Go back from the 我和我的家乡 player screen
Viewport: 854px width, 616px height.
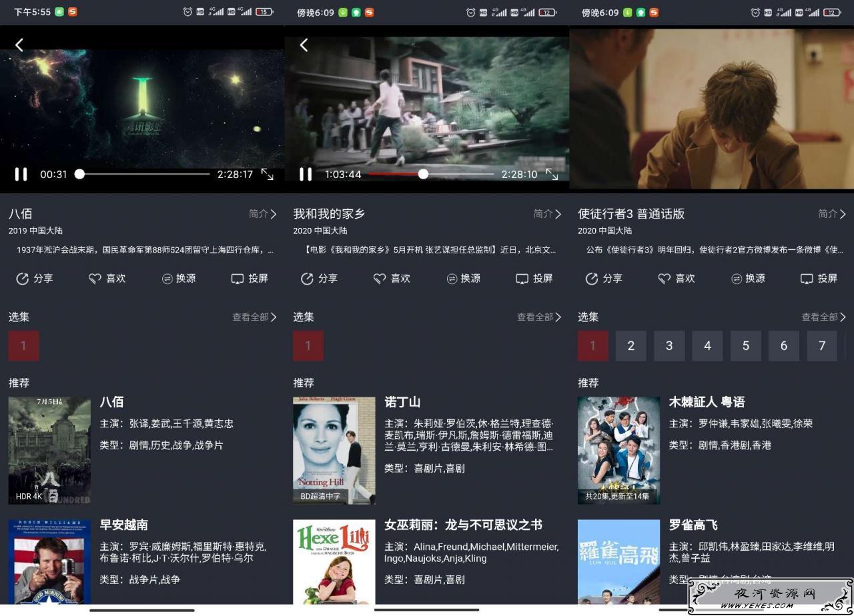[304, 45]
